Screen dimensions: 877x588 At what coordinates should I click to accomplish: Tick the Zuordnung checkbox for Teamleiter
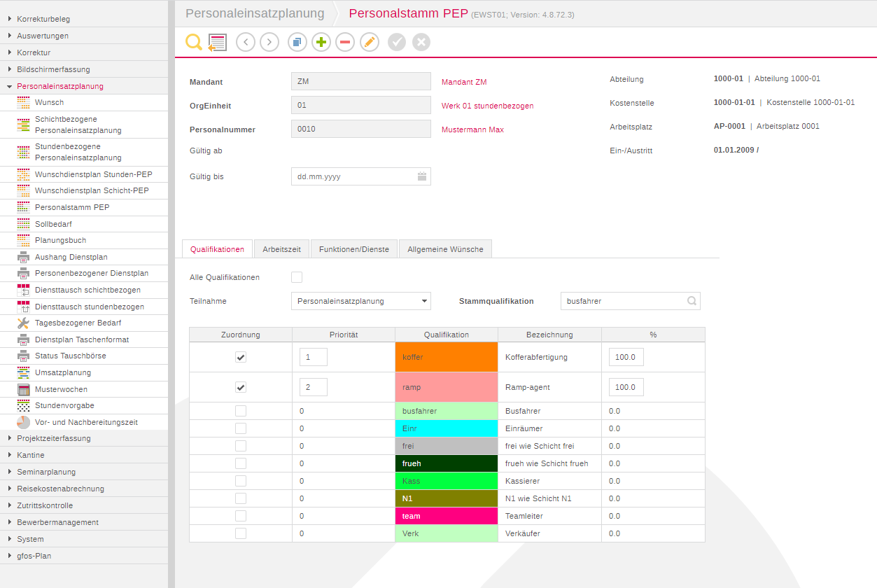tap(241, 516)
